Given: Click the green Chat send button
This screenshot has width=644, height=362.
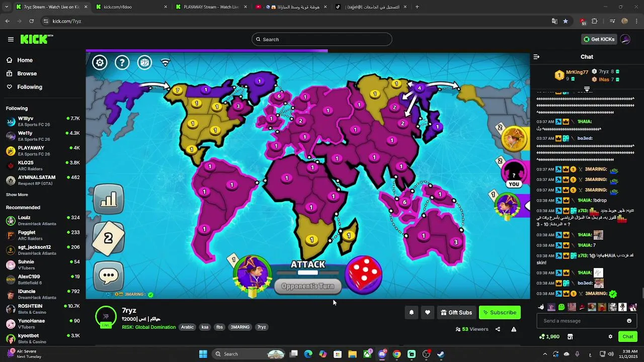Looking at the screenshot, I should 628,336.
